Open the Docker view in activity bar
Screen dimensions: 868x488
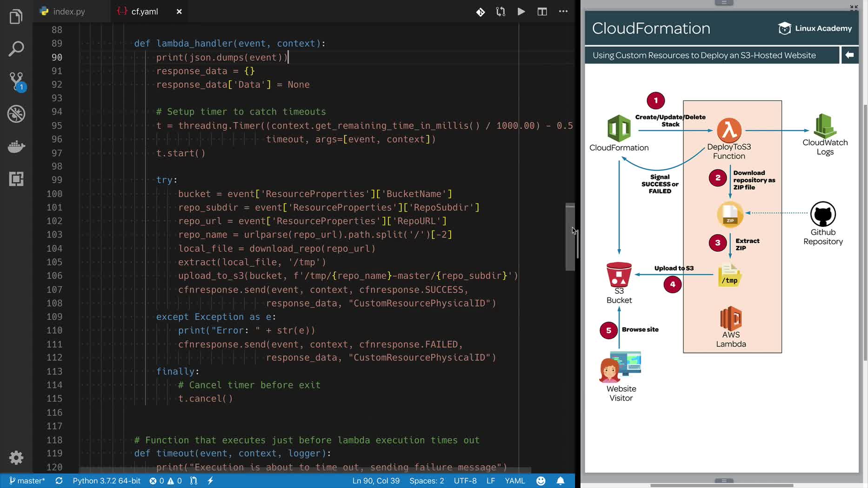pos(16,147)
